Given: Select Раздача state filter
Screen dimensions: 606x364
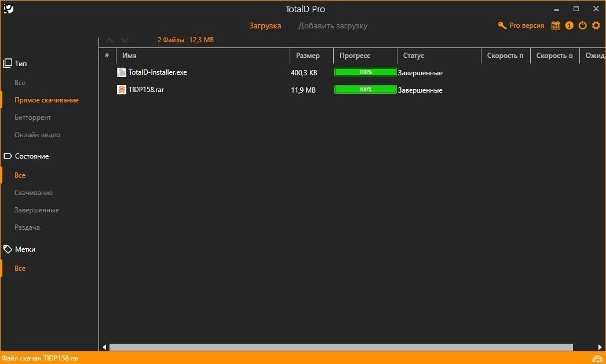Looking at the screenshot, I should 27,227.
